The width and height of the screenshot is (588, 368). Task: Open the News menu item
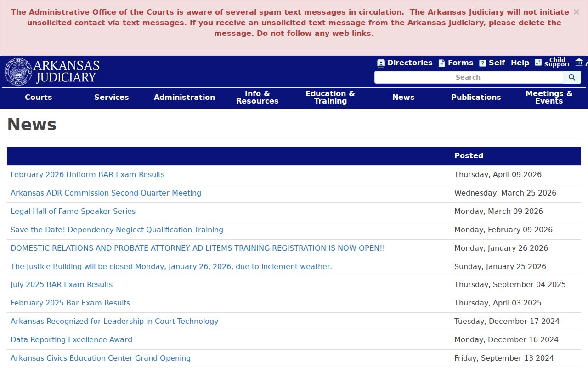click(403, 97)
